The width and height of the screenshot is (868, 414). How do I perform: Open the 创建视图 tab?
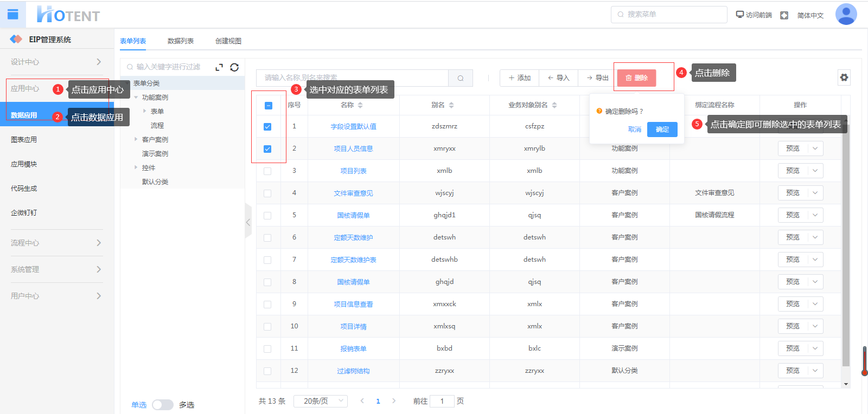[228, 41]
